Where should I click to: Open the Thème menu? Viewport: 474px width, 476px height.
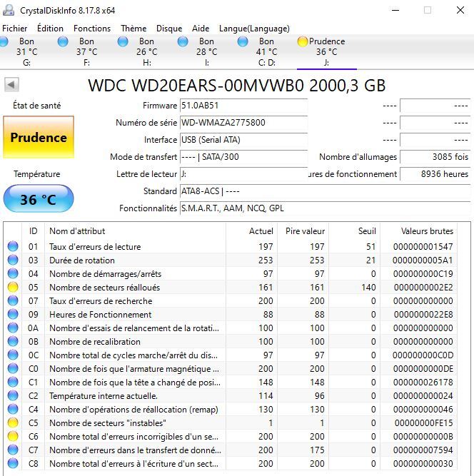(133, 29)
